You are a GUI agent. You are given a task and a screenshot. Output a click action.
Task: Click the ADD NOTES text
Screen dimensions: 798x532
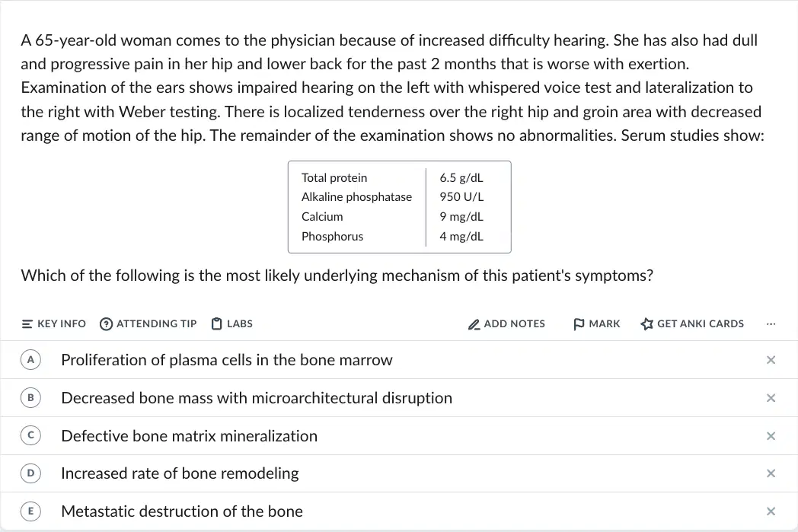click(x=514, y=324)
